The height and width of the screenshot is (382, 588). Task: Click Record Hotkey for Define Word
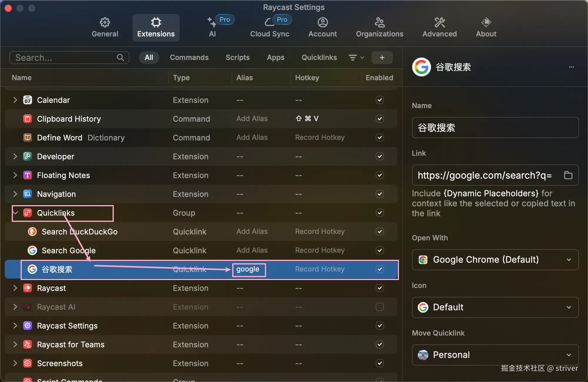tap(320, 138)
